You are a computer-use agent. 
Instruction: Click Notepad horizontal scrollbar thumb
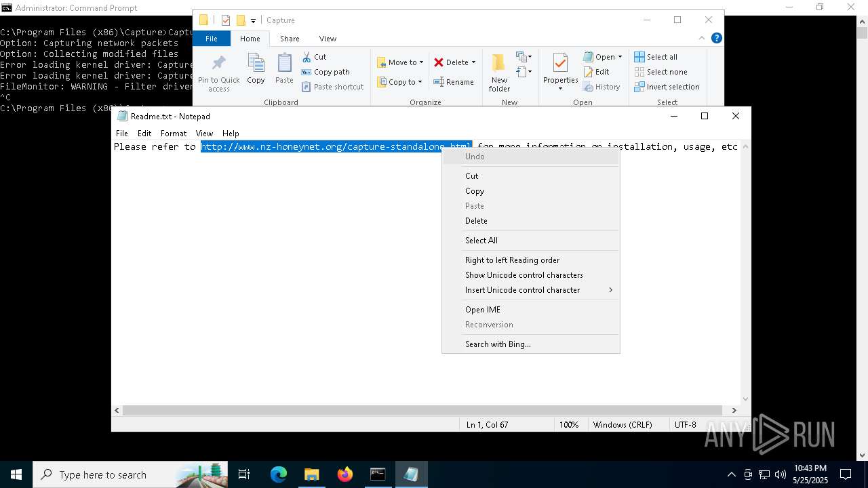(x=422, y=410)
